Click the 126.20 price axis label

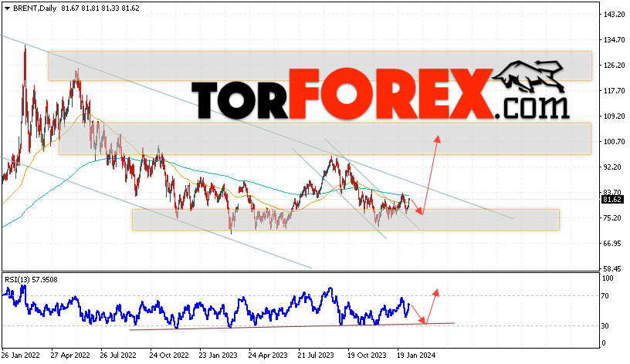(615, 65)
